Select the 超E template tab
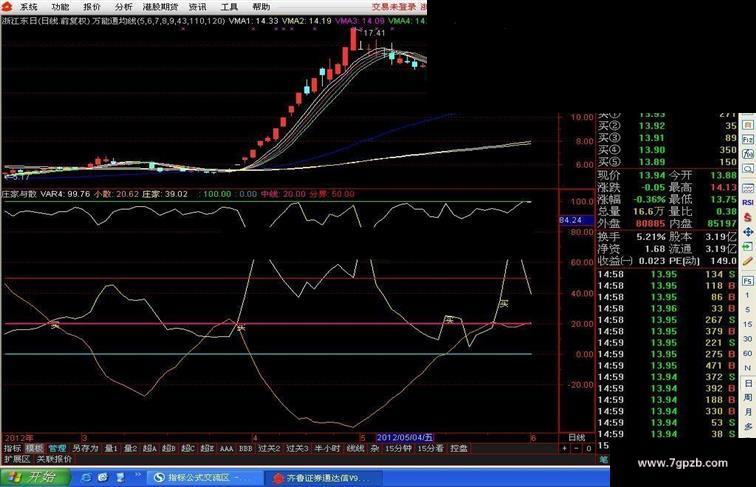Viewport: 756px width, 487px height. click(207, 448)
